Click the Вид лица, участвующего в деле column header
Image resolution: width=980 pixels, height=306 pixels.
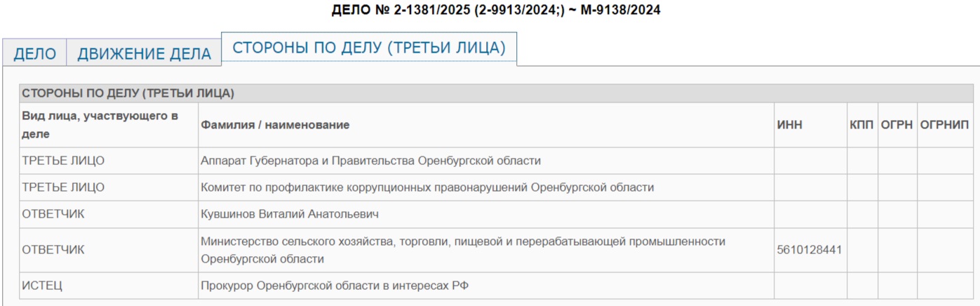tap(99, 125)
